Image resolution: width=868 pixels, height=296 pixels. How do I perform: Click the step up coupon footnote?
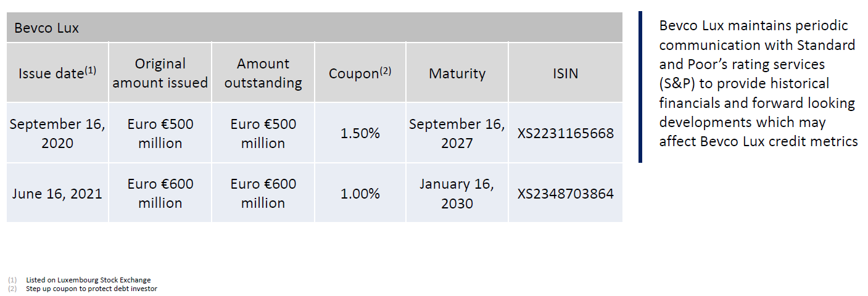(x=91, y=289)
